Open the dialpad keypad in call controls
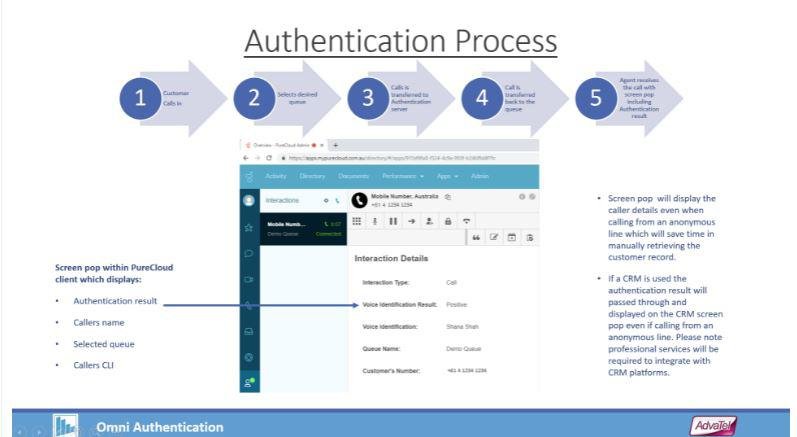 357,221
